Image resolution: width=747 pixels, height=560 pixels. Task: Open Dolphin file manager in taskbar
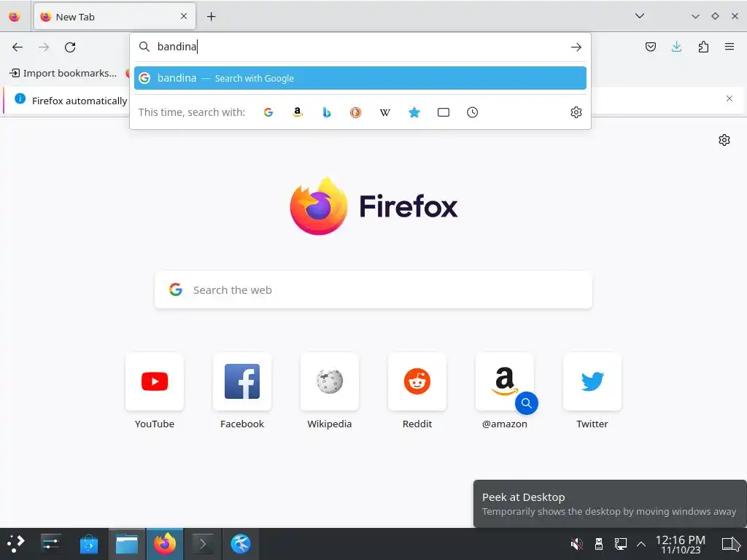[127, 544]
